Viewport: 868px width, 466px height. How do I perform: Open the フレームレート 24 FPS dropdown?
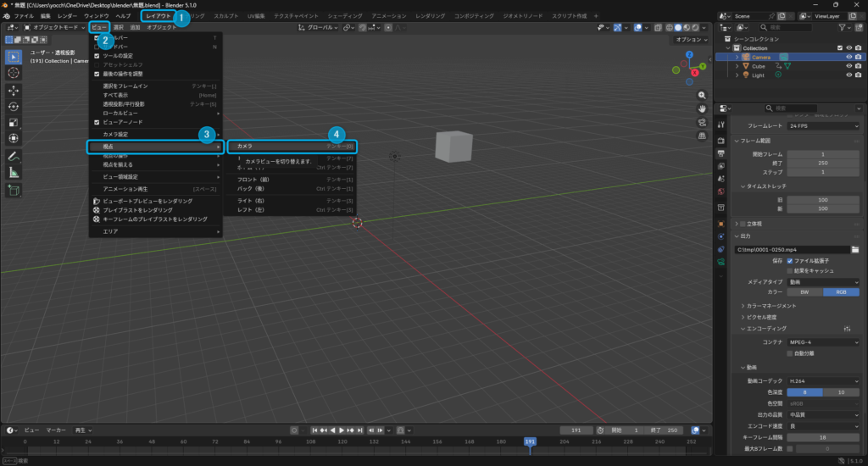tap(822, 126)
